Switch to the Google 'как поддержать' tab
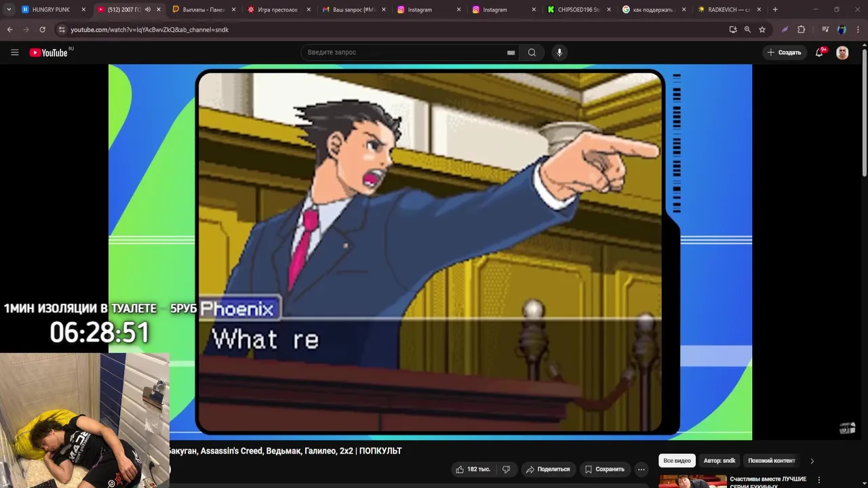Screen dimensions: 868x488 (x=652, y=9)
